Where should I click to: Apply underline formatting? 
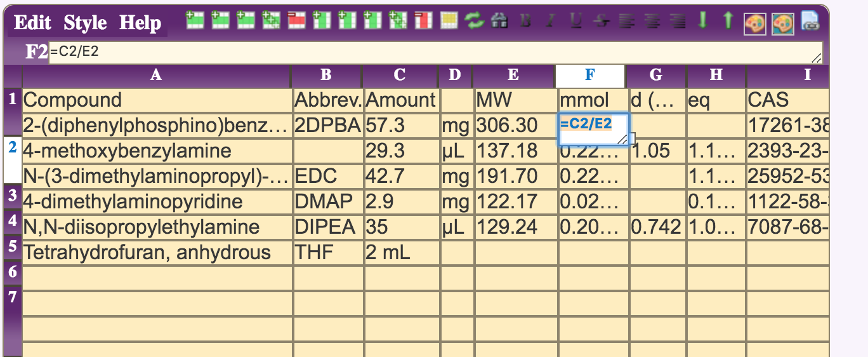pyautogui.click(x=575, y=20)
